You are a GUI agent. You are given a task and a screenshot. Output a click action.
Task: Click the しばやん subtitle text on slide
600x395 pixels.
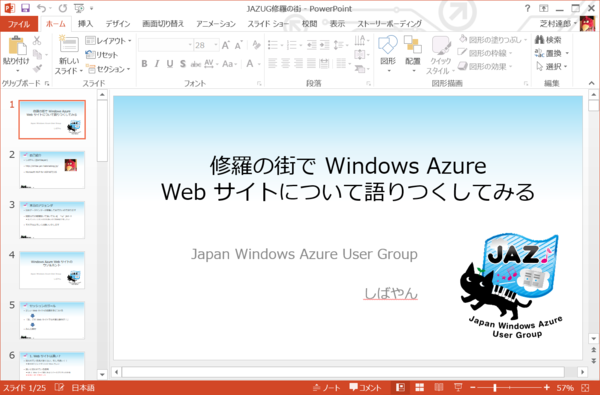[390, 293]
